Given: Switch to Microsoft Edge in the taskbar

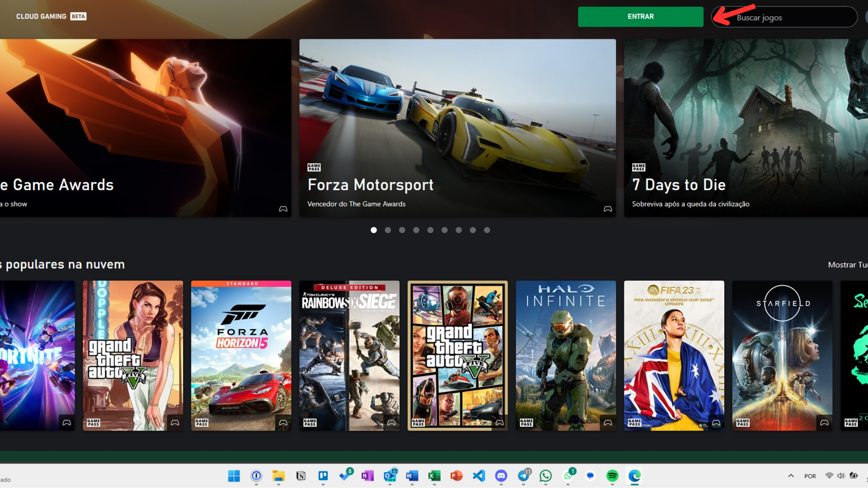Looking at the screenshot, I should tap(634, 476).
